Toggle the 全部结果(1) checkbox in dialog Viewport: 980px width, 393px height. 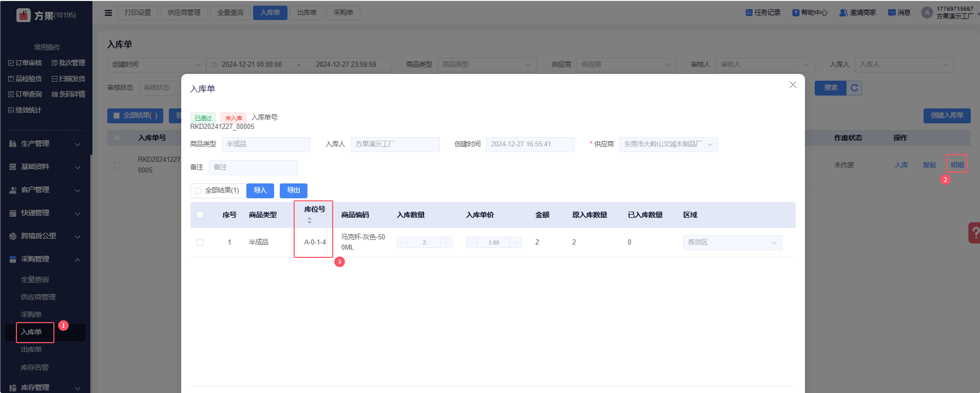[x=198, y=191]
